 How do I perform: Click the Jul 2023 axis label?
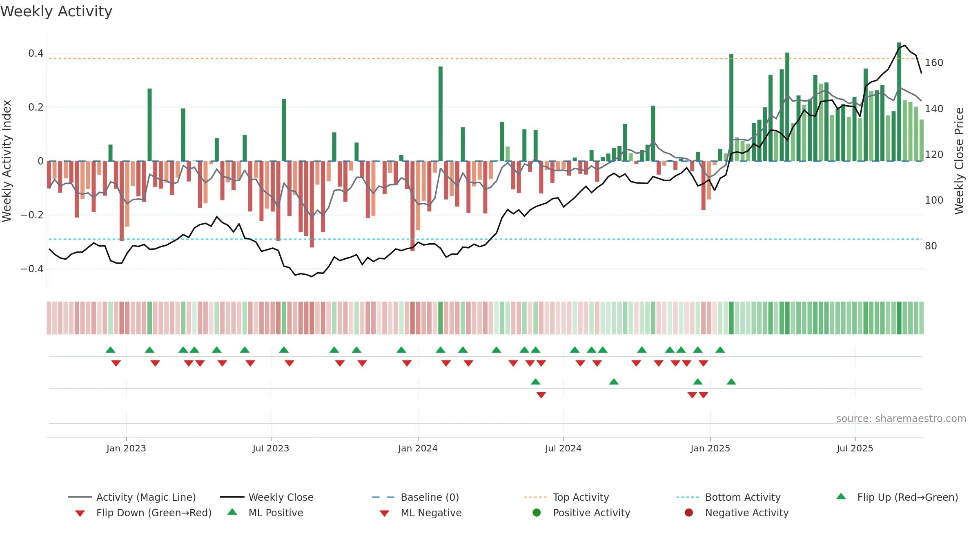(x=271, y=448)
